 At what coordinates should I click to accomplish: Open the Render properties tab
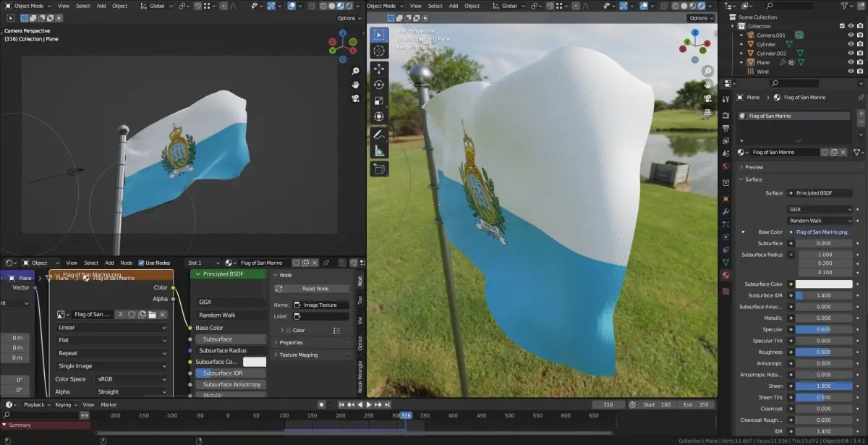coord(726,115)
